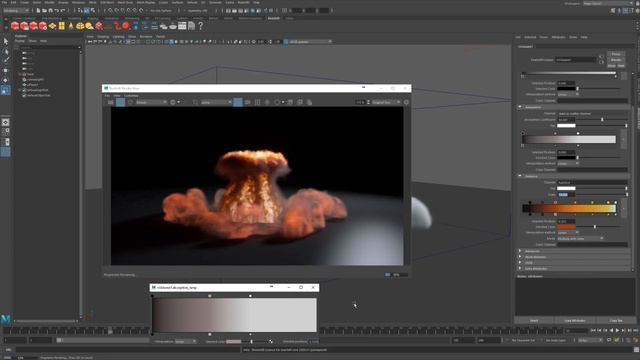Click the grid table icon on the Redshift shelf
Image resolution: width=640 pixels, height=360 pixels.
pos(182,26)
